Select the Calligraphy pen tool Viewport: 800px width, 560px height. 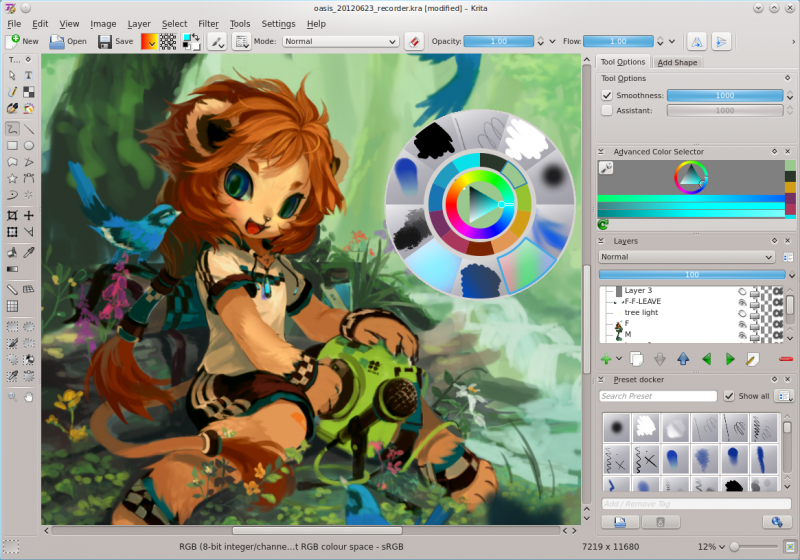(12, 109)
